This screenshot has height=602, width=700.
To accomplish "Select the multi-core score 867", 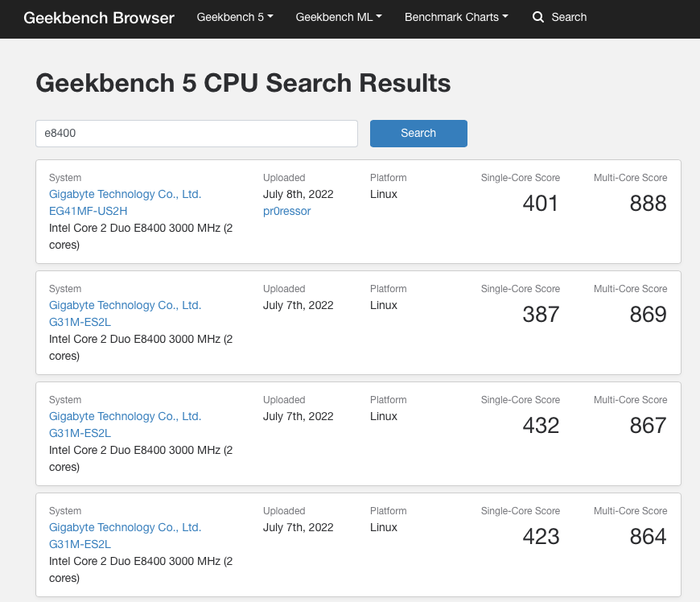I will (x=648, y=426).
